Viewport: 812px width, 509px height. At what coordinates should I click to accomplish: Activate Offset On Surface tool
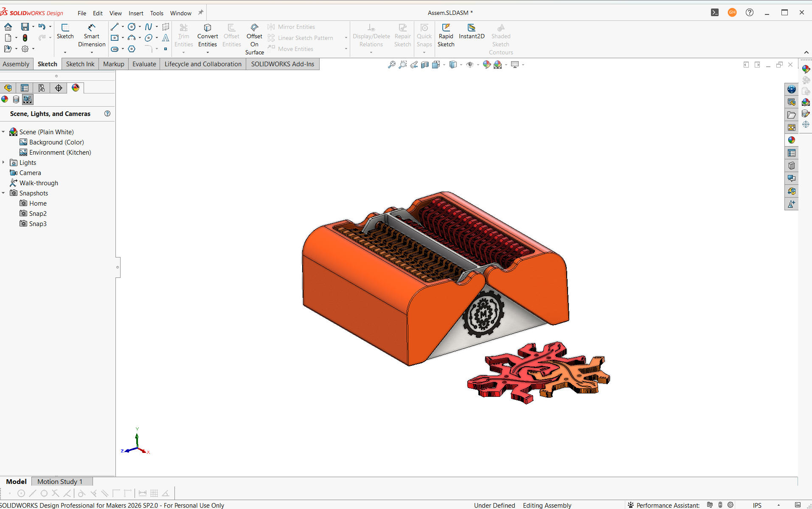(x=254, y=39)
